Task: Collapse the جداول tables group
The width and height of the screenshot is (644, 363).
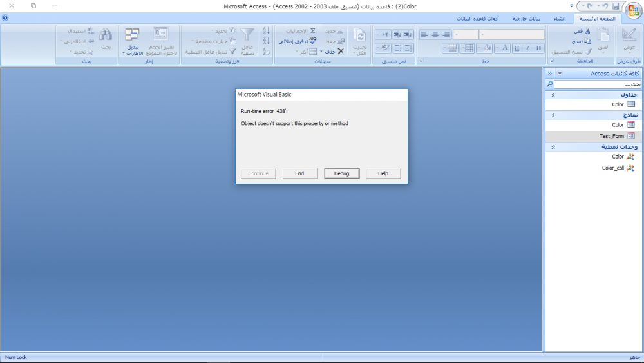Action: point(553,95)
